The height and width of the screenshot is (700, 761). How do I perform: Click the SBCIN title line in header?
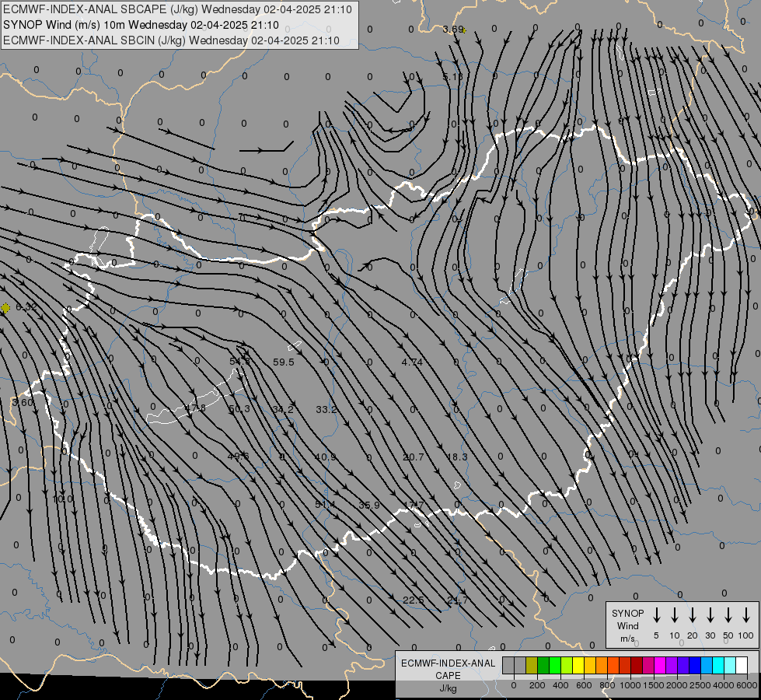(x=171, y=40)
